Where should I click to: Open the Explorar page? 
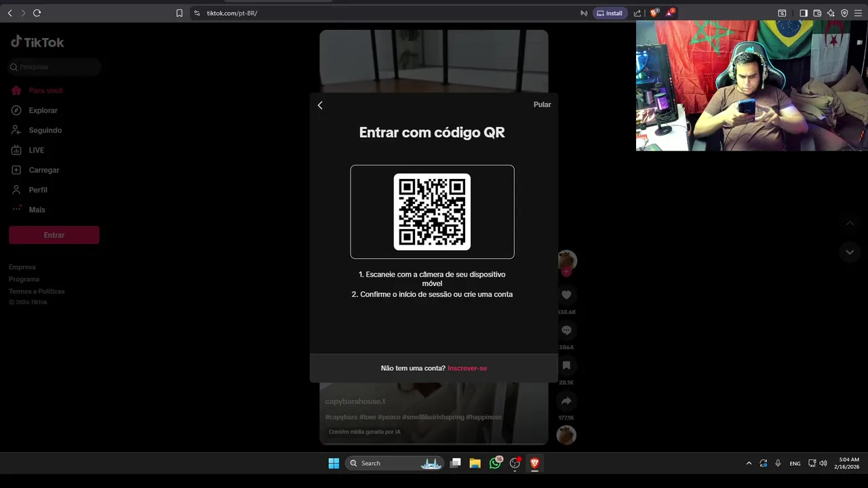pyautogui.click(x=43, y=110)
